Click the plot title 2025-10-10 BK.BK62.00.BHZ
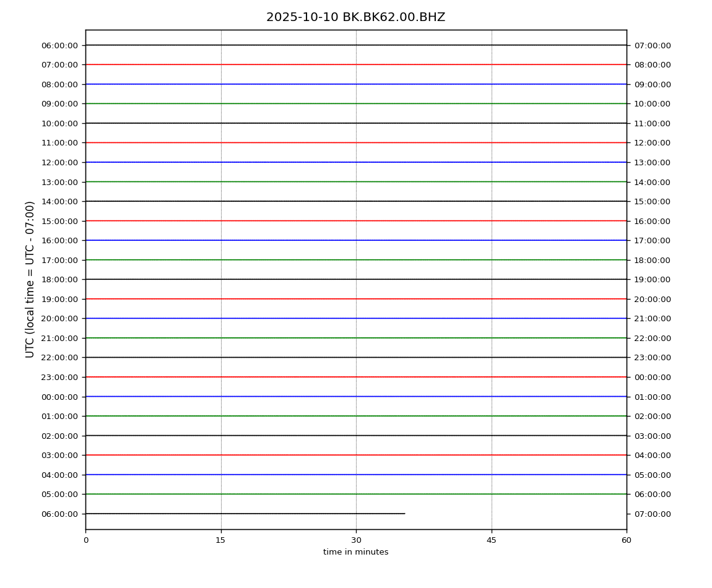This screenshot has width=712, height=588. [355, 17]
